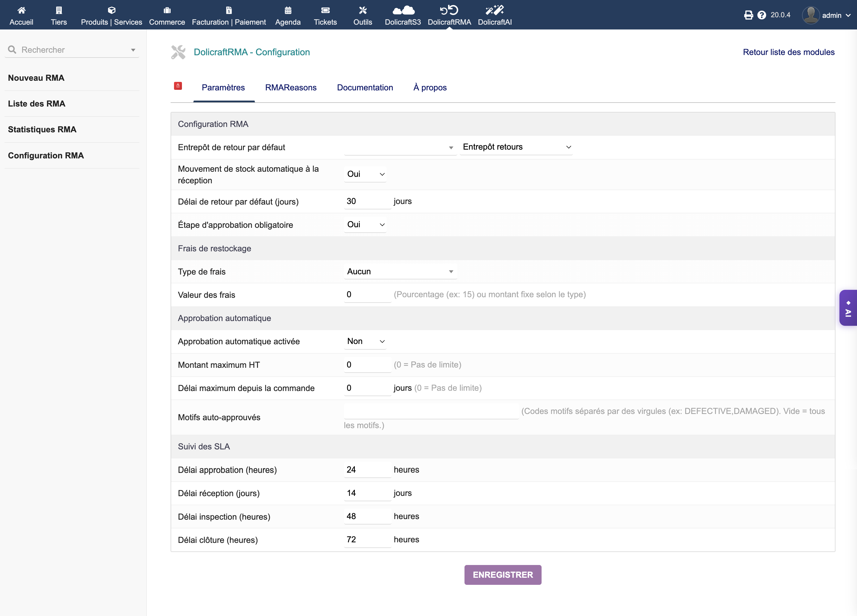This screenshot has height=616, width=857.
Task: Toggle mandatory approval step Oui selector
Action: (x=365, y=224)
